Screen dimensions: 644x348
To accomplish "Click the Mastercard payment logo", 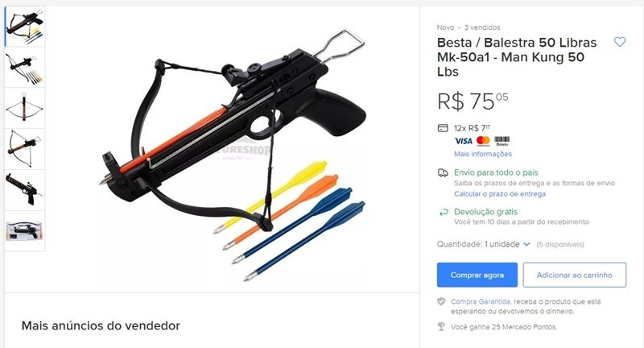I will pyautogui.click(x=484, y=141).
